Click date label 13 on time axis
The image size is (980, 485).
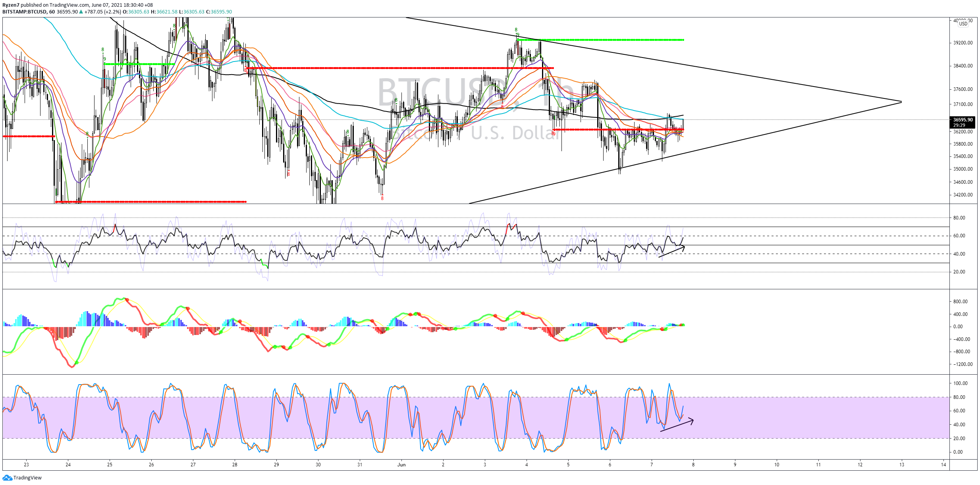[x=902, y=465]
